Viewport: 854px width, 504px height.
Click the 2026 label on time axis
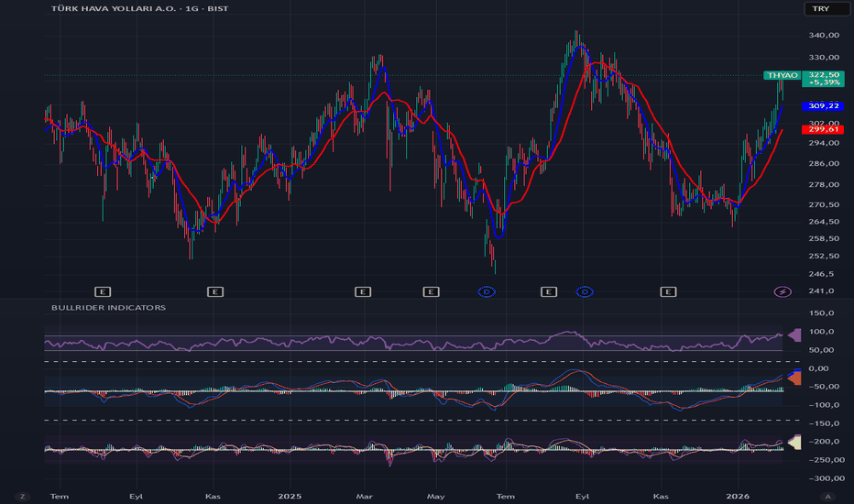(739, 496)
